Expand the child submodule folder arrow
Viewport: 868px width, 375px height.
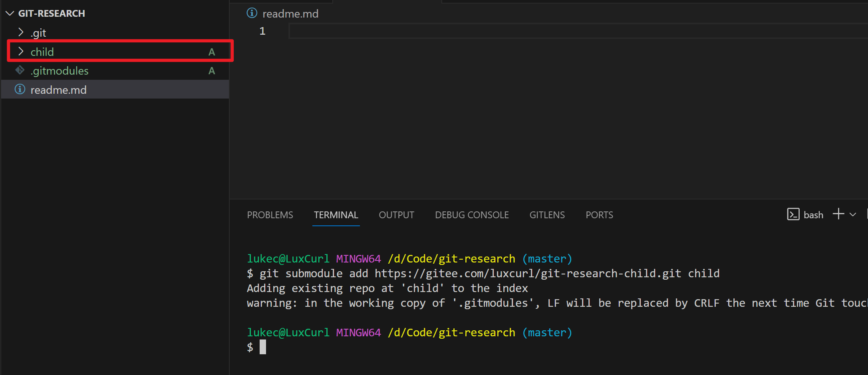[21, 51]
